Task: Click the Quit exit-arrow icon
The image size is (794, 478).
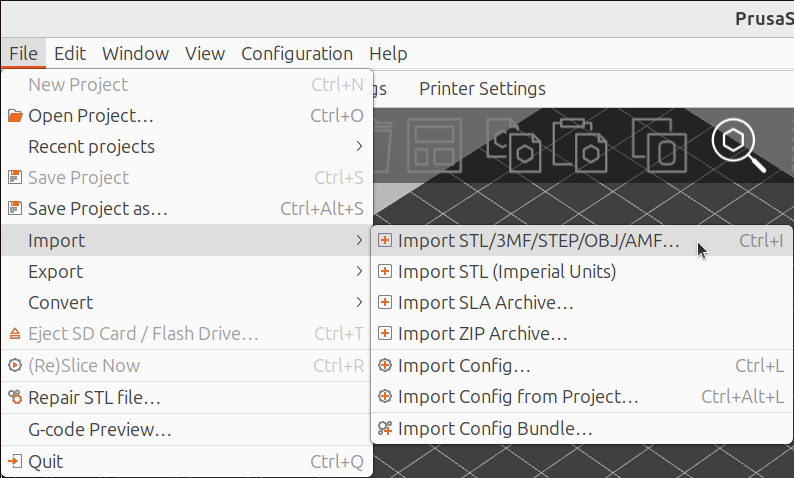Action: [x=15, y=461]
